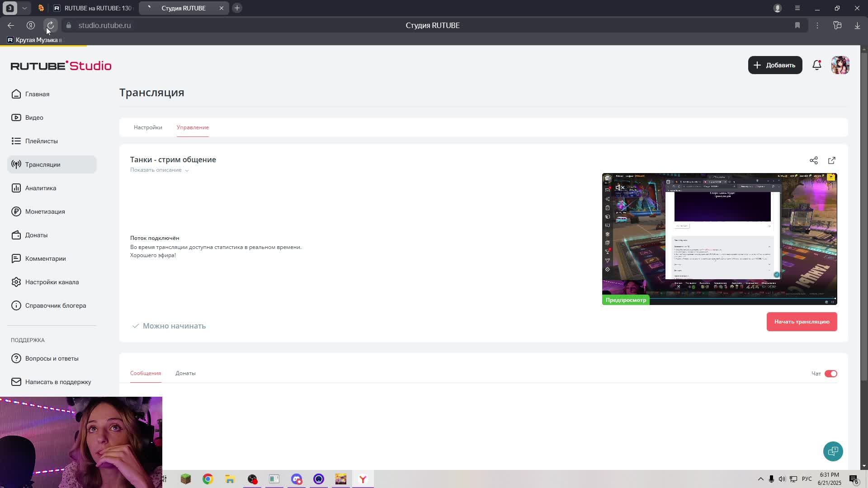Click the Можно начинать status text
This screenshot has height=488, width=868.
(174, 326)
